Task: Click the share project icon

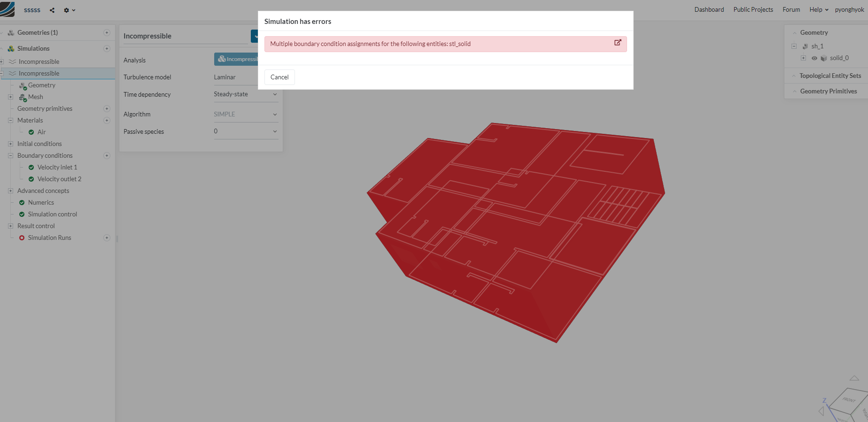Action: click(x=52, y=10)
